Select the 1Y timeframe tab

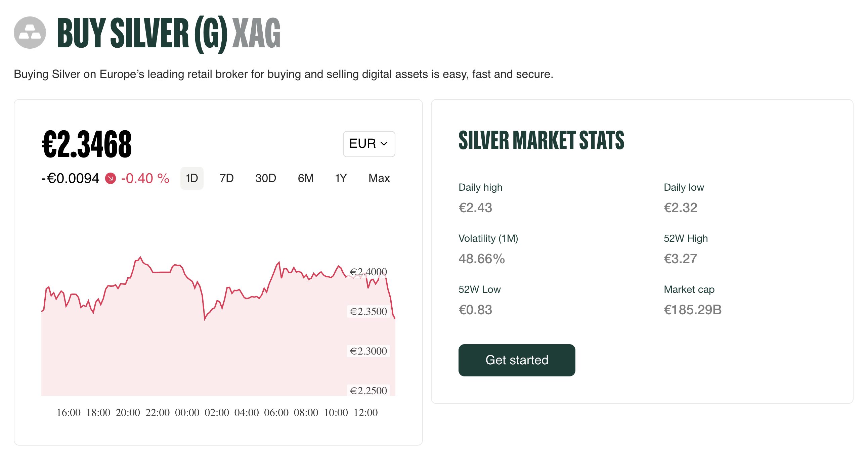[340, 178]
